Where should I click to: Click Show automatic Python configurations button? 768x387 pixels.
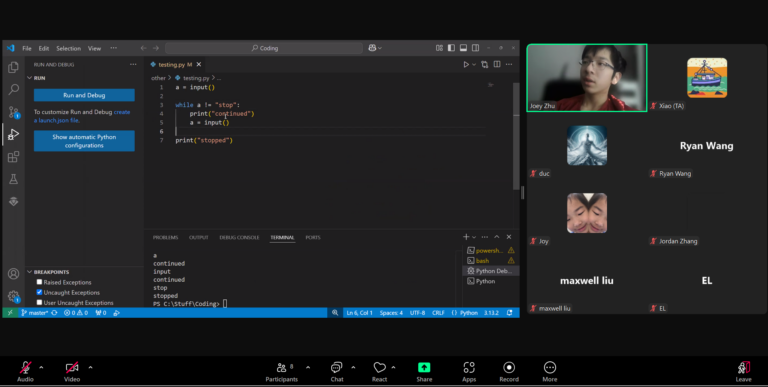pos(84,141)
